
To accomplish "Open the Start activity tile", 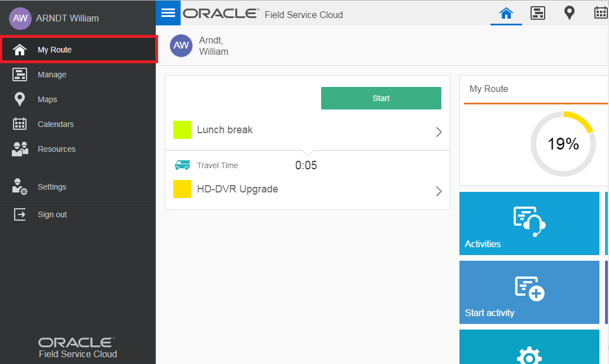I will click(529, 292).
